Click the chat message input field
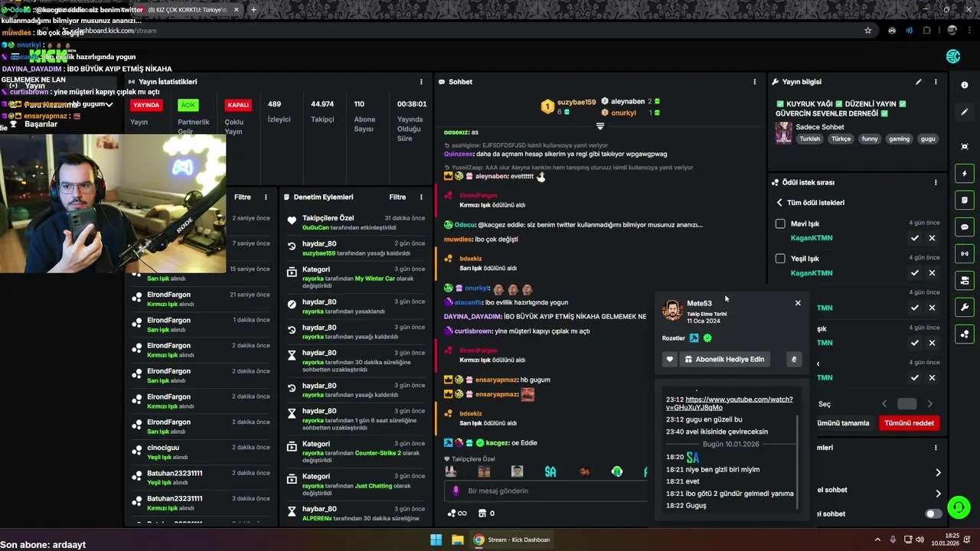Screen dimensions: 980x551 (545, 491)
